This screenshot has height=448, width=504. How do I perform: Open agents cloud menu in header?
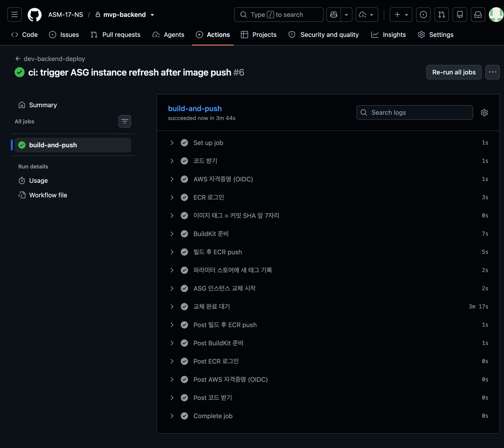point(367,15)
